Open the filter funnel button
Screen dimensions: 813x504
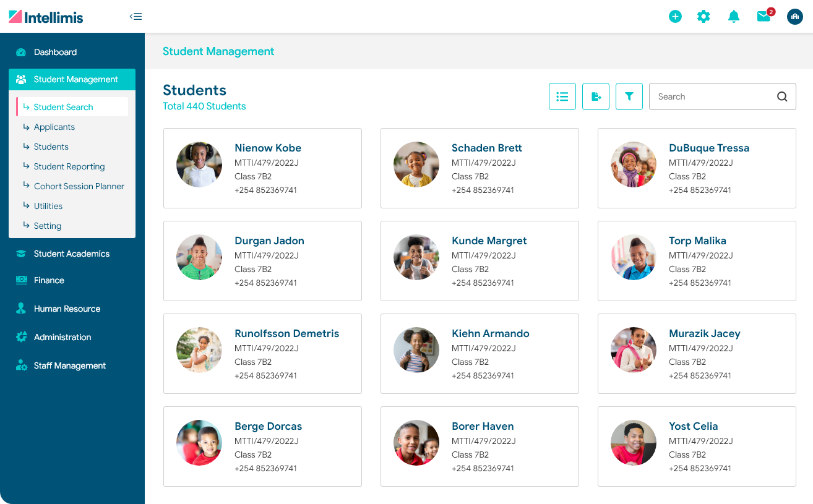(629, 96)
